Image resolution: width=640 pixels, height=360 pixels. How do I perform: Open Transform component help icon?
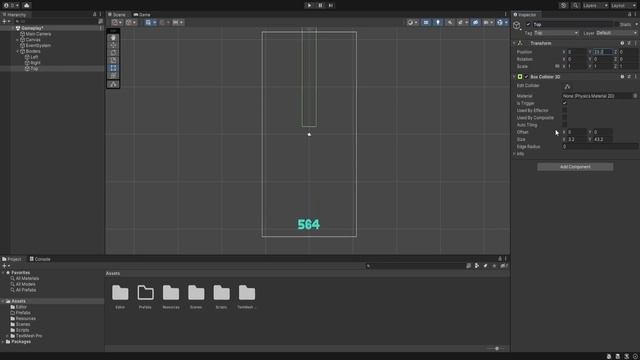[622, 43]
